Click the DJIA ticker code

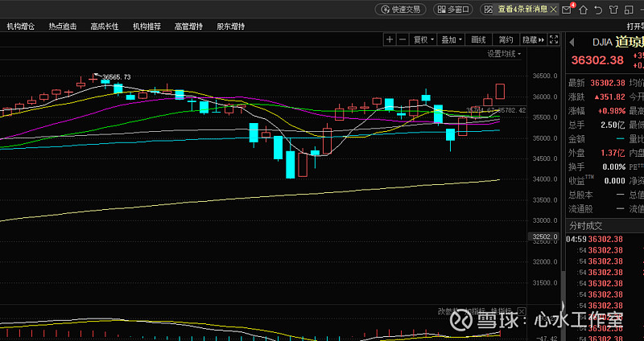[602, 42]
